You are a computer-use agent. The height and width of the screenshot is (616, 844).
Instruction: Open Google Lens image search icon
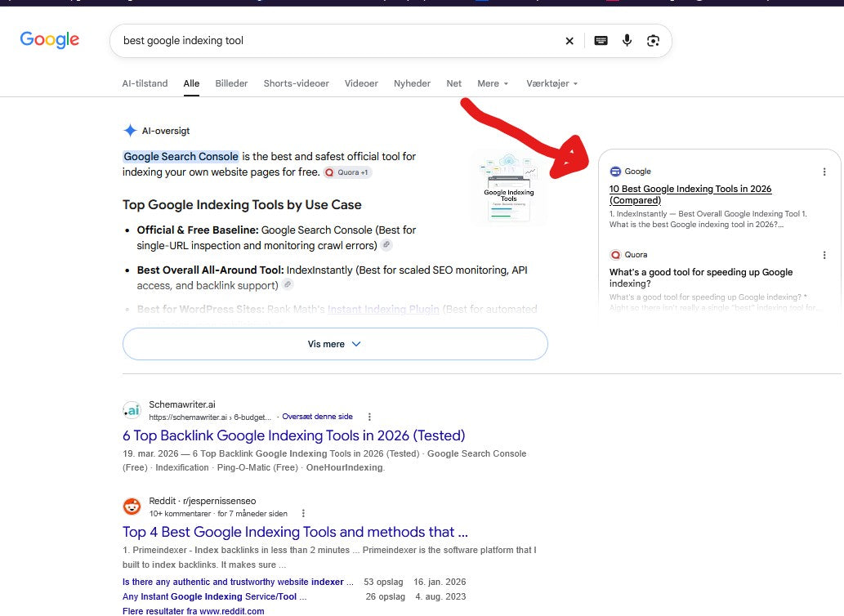point(653,41)
